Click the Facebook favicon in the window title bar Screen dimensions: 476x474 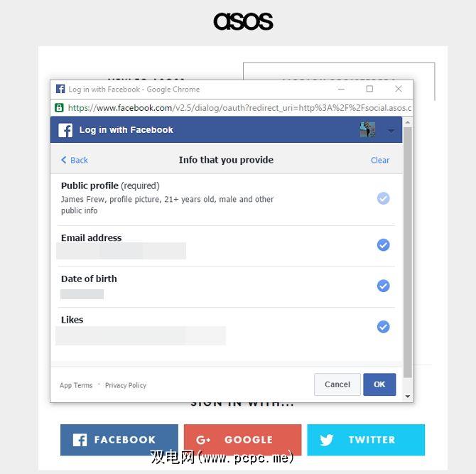pos(60,90)
